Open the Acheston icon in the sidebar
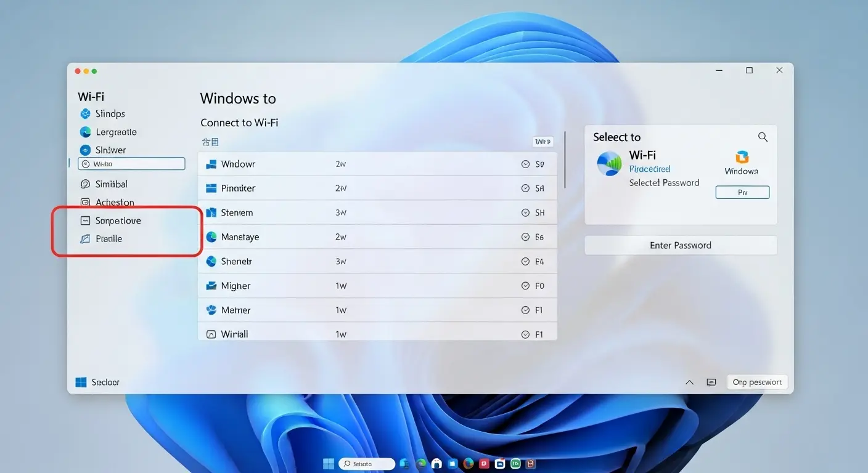868x473 pixels. (x=86, y=202)
